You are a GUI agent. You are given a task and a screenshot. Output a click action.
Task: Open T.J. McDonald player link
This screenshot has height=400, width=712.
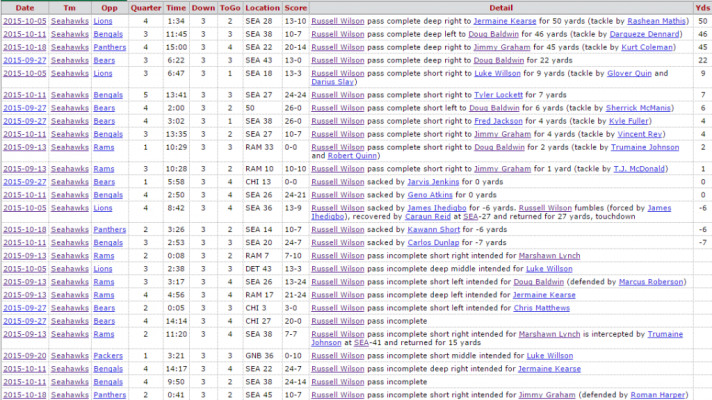[x=639, y=169]
